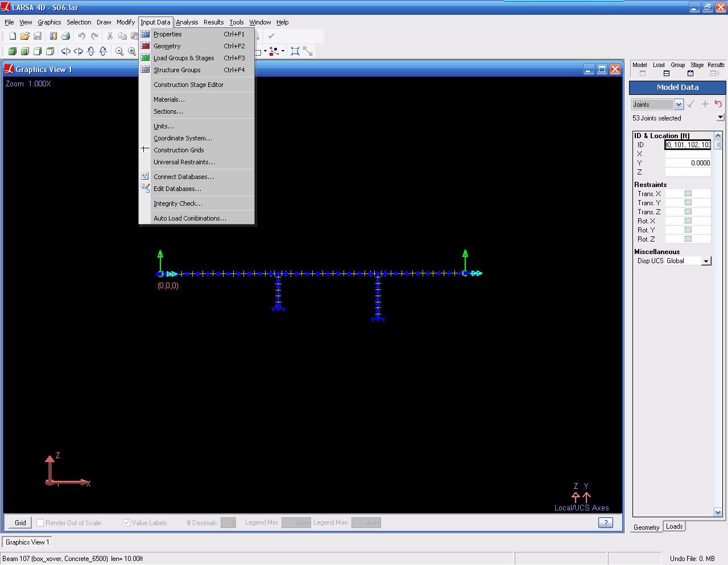Click the magnifier zoom tool icon
728x565 pixels.
pos(119,51)
